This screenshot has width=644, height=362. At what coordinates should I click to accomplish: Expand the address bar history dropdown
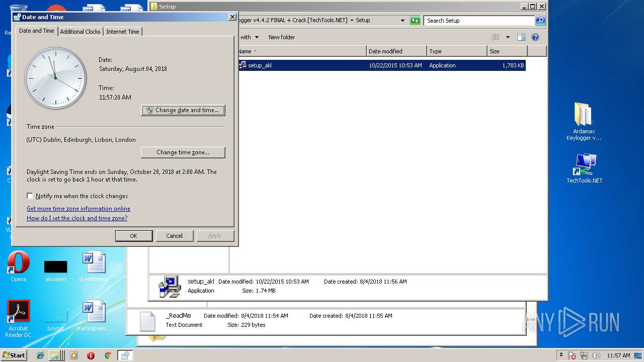click(x=403, y=21)
